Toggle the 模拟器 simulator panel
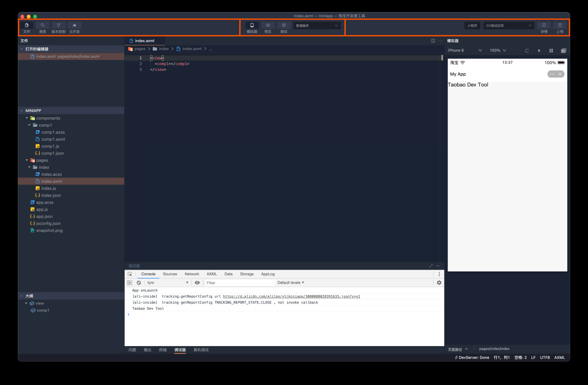Screen dimensions: 588x385 (x=252, y=25)
